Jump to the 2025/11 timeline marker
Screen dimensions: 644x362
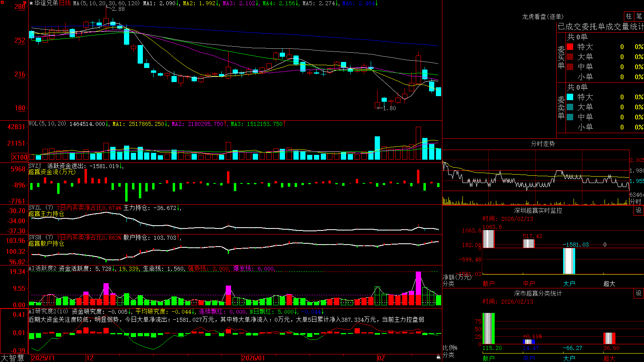tap(43, 358)
